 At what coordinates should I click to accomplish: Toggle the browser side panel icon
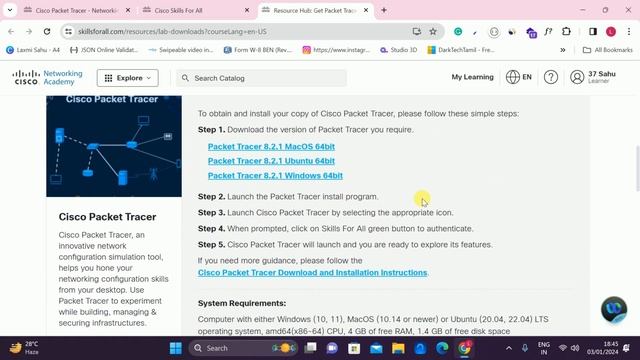(593, 31)
